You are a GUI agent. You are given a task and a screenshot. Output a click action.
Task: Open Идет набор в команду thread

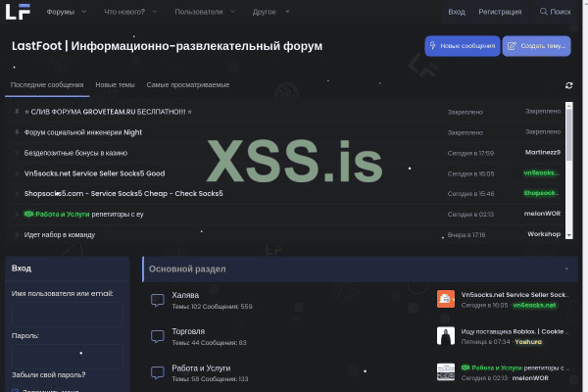click(60, 235)
